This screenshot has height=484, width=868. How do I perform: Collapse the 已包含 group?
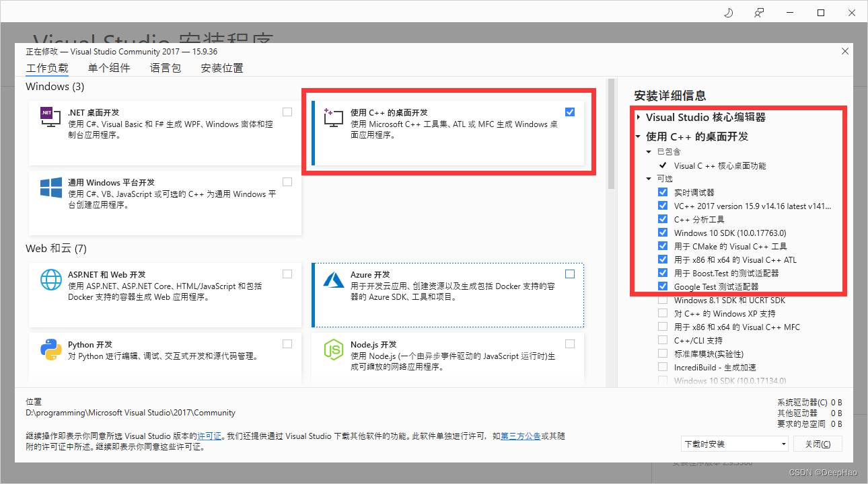649,152
